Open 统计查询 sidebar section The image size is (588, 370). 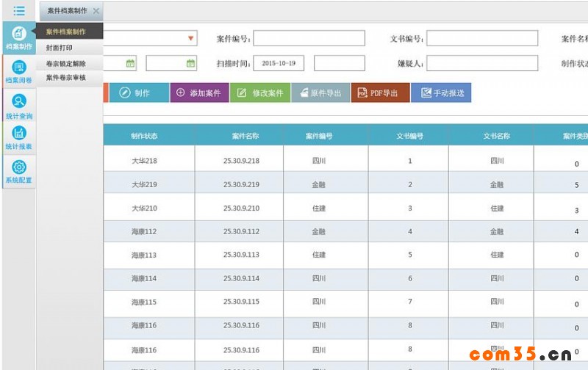click(19, 106)
